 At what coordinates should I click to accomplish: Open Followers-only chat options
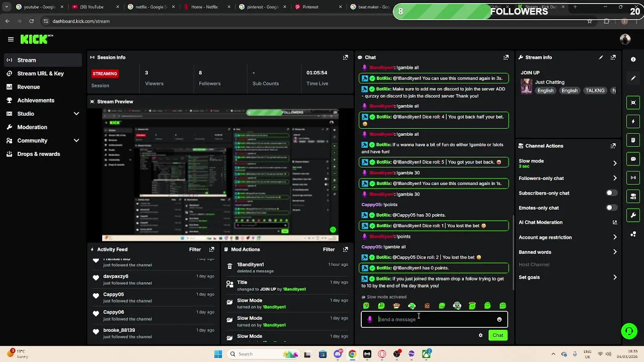point(568,178)
